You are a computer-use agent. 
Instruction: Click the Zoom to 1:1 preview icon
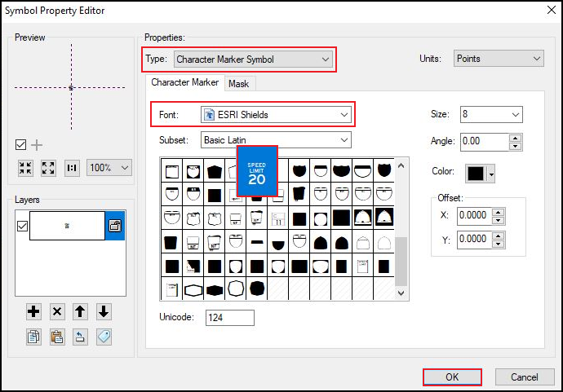tap(72, 168)
